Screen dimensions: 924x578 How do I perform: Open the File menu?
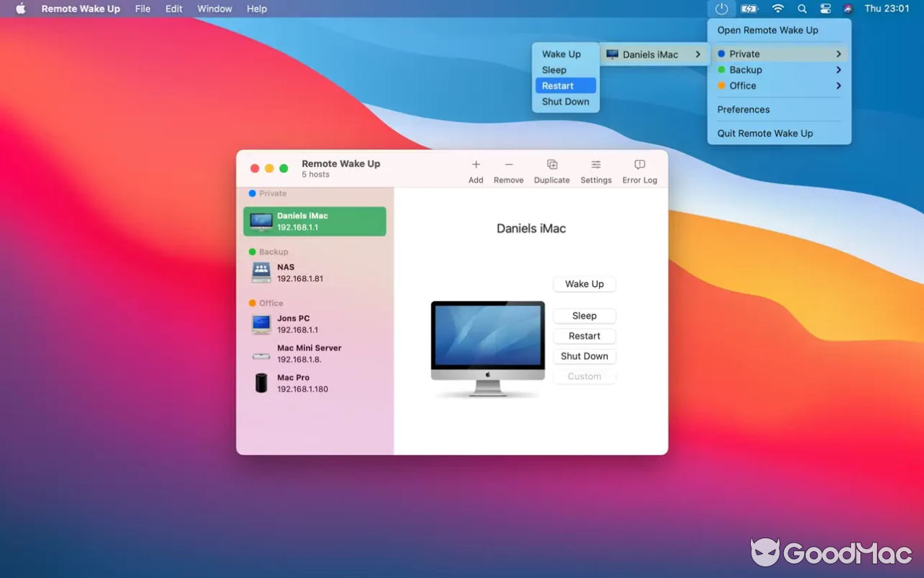tap(143, 9)
